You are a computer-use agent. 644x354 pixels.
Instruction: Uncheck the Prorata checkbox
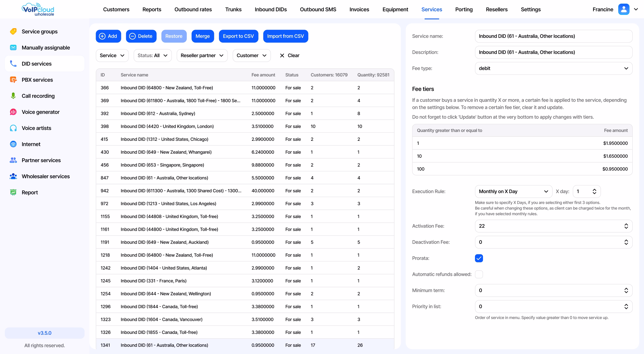click(479, 258)
